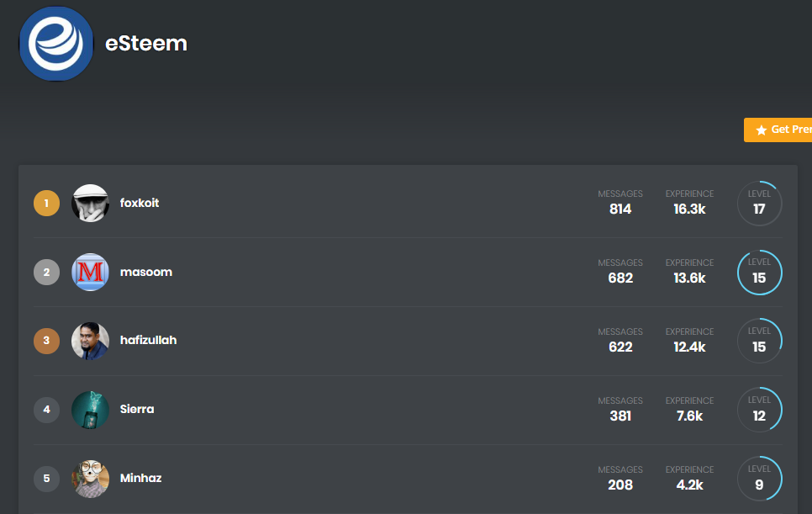The width and height of the screenshot is (812, 514).
Task: Click the eSteem server title text
Action: [146, 44]
